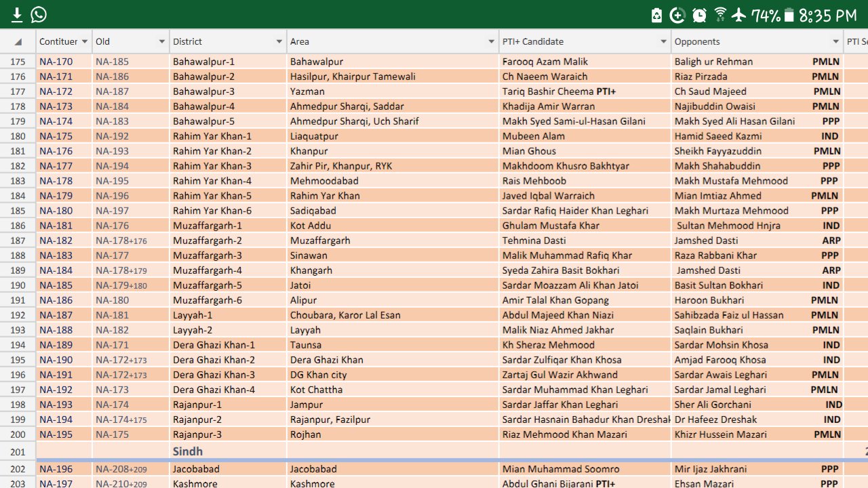Tap the alarm clock status icon

(699, 15)
